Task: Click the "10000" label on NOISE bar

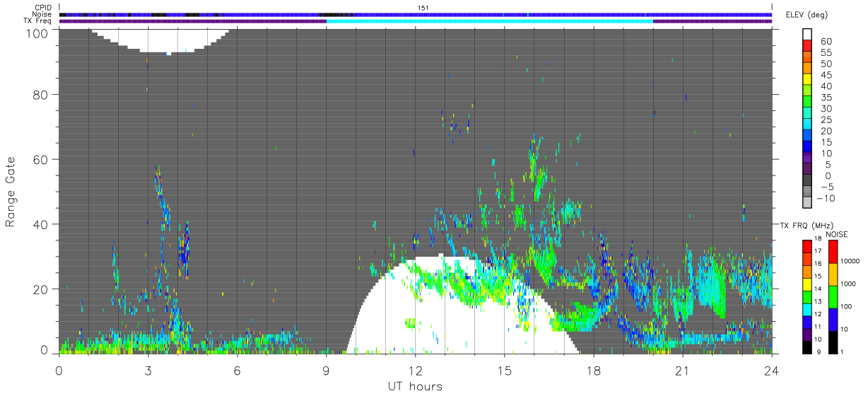Action: pyautogui.click(x=850, y=261)
